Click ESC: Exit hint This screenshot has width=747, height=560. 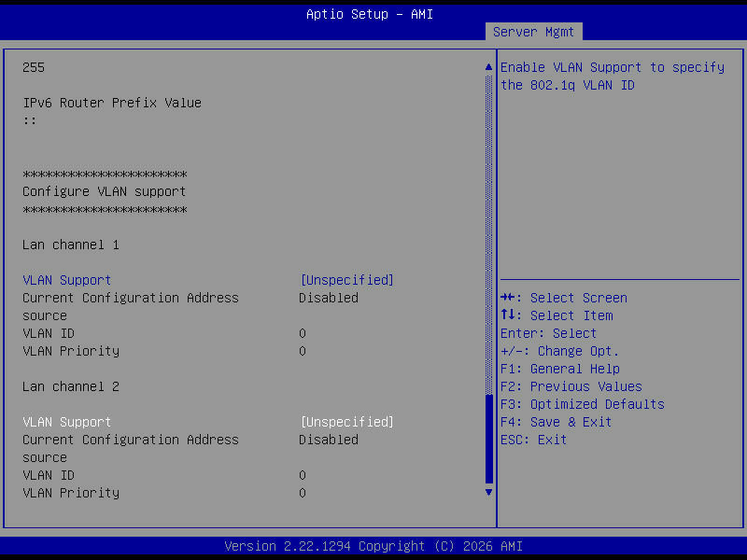pyautogui.click(x=533, y=440)
